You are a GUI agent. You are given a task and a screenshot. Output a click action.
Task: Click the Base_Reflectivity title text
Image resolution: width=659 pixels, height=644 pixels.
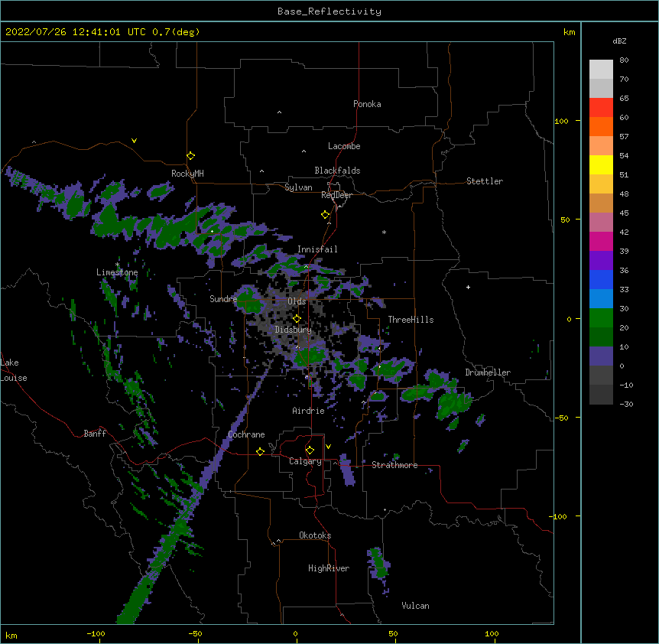(329, 11)
